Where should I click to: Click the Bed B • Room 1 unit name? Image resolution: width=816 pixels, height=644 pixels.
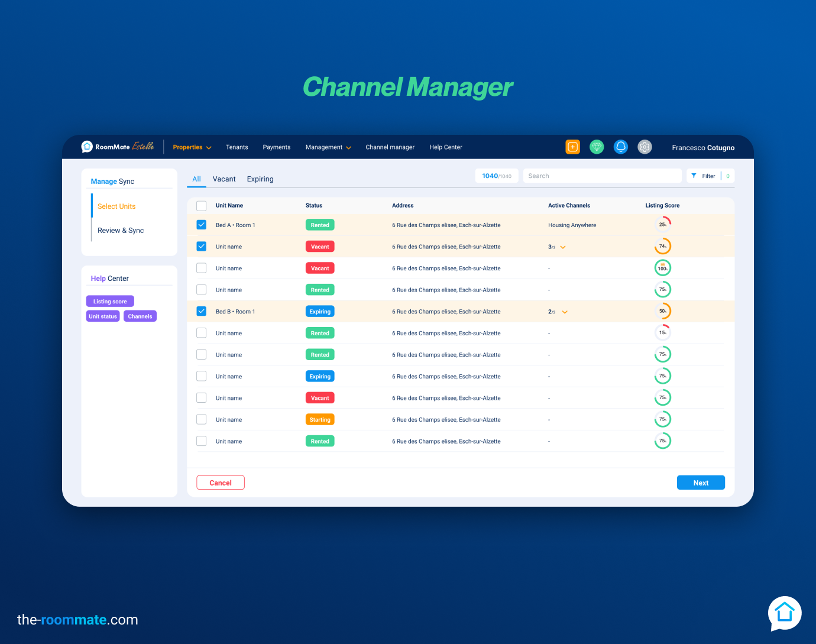(x=235, y=312)
